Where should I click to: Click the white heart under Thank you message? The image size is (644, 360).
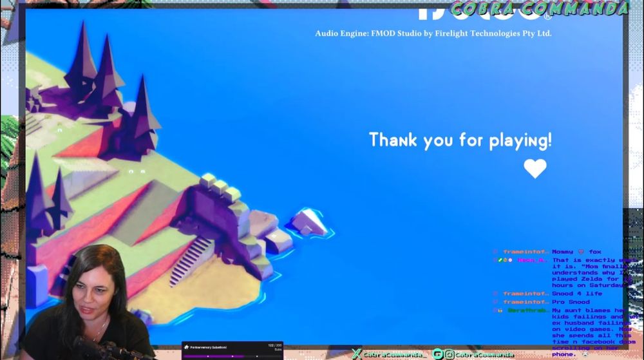point(535,168)
